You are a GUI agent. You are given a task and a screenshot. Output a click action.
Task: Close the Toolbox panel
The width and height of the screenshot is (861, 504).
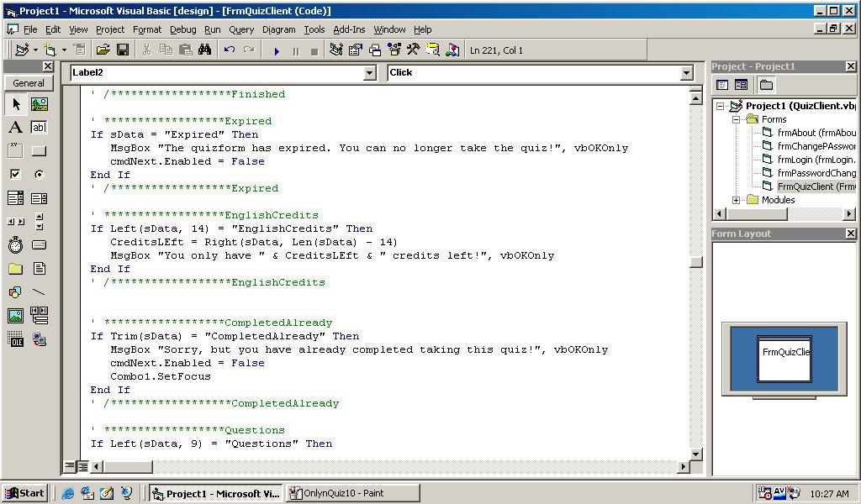48,66
